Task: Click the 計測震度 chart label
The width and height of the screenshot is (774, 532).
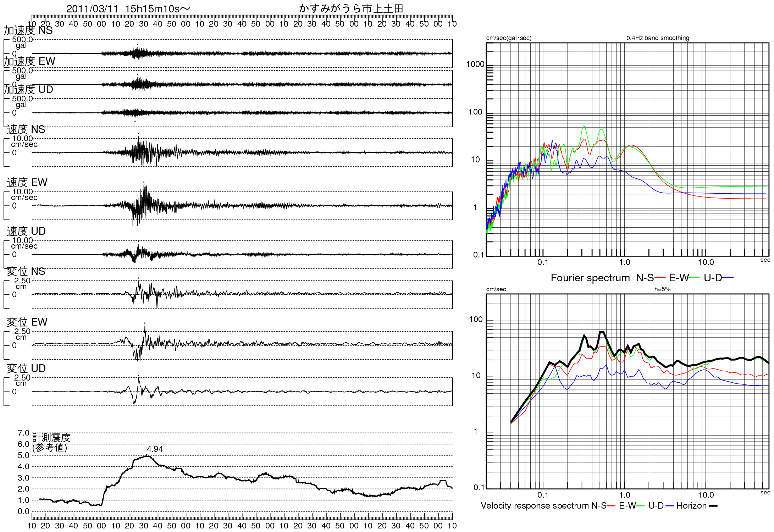Action: 51,438
